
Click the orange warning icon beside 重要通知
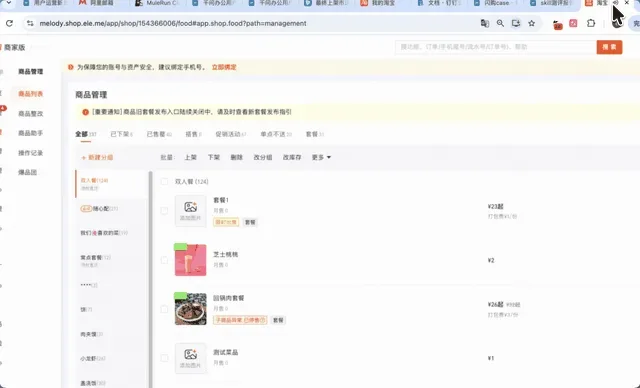[85, 112]
